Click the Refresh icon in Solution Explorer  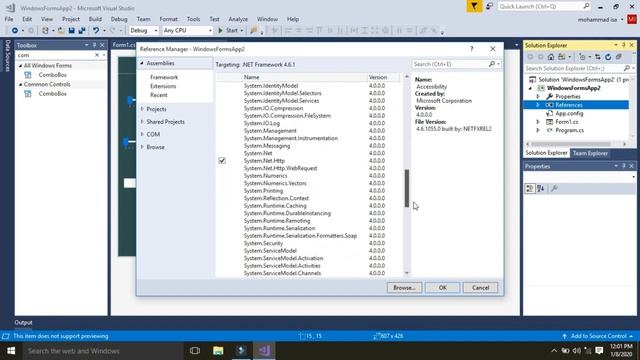pos(608,57)
